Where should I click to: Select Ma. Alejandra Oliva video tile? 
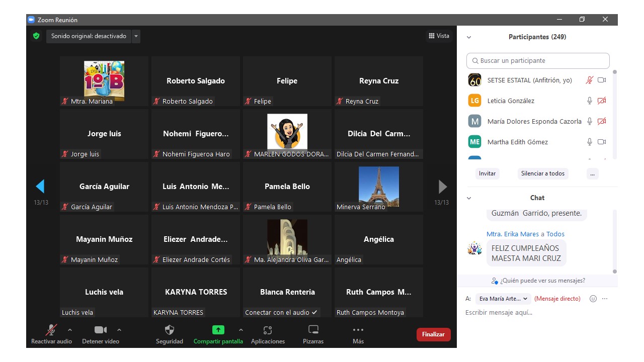click(x=287, y=239)
